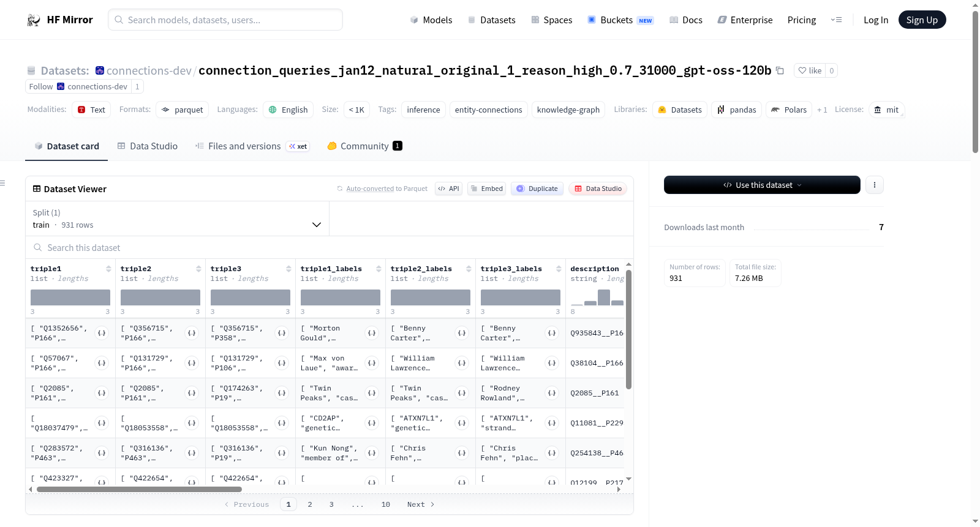This screenshot has width=980, height=527.
Task: Expand JSON braces in Max von Laue cell
Action: click(372, 363)
